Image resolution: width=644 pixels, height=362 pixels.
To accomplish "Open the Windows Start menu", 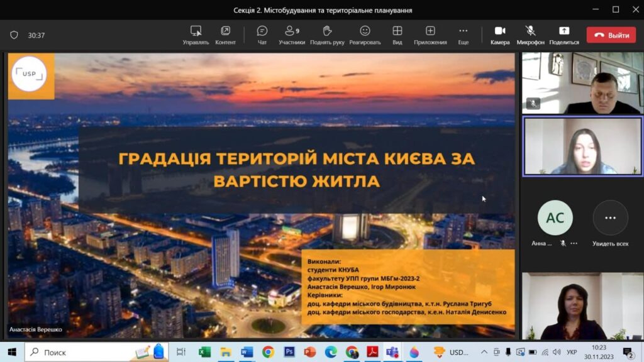I will click(12, 352).
